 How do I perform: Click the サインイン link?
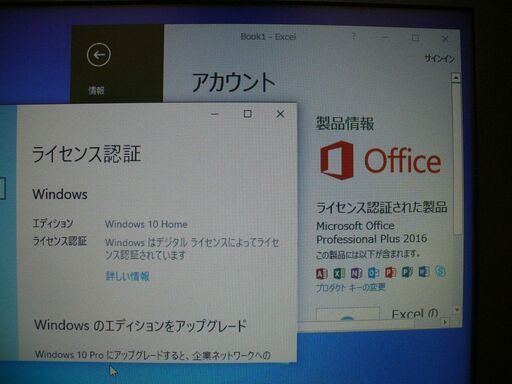[x=440, y=59]
